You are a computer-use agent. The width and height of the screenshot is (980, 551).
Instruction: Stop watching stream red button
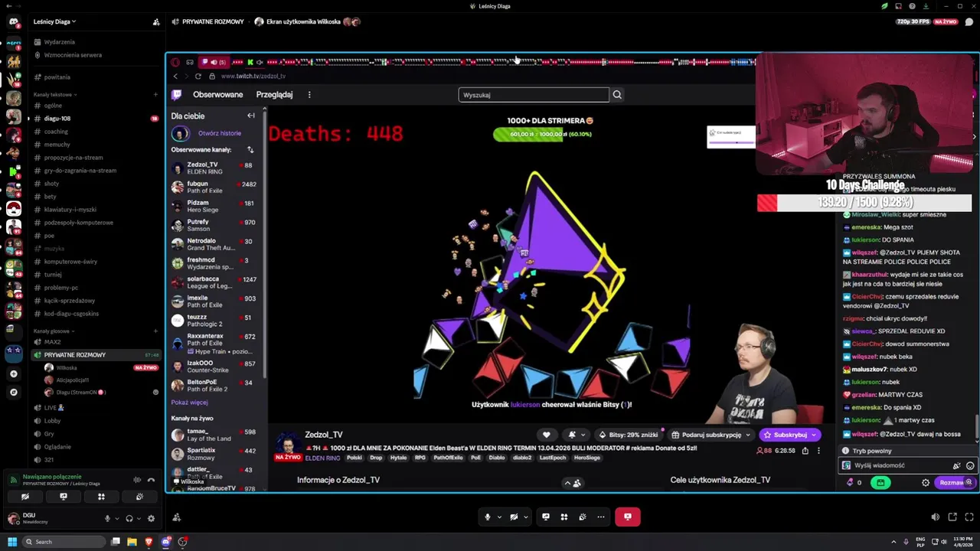628,517
